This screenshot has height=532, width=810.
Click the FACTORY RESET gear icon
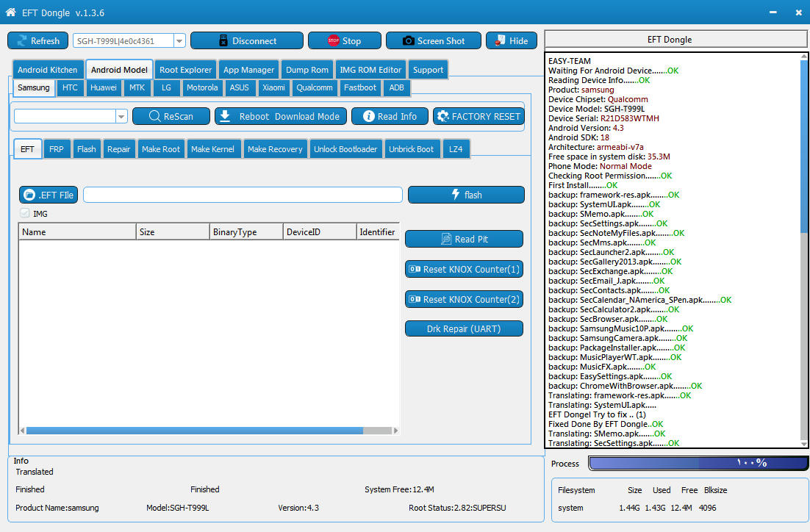pyautogui.click(x=442, y=116)
